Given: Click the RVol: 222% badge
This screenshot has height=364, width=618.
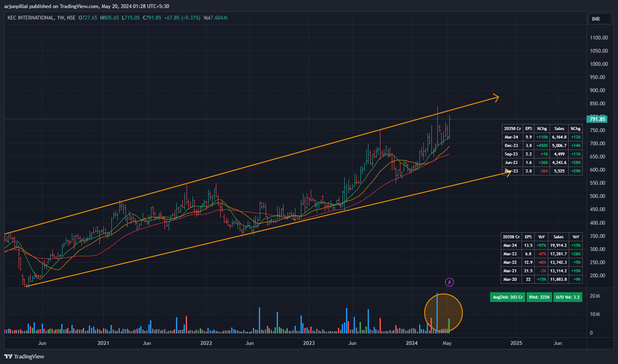Looking at the screenshot, I should point(539,297).
